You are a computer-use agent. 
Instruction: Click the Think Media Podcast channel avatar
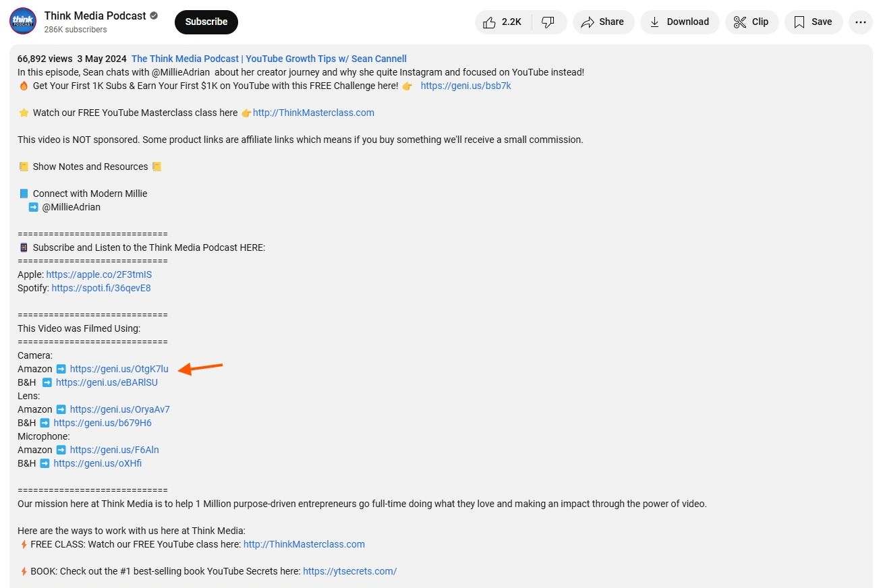point(23,22)
